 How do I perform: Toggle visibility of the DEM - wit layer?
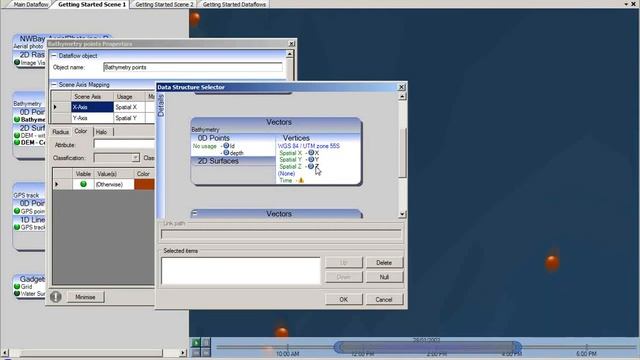point(17,135)
